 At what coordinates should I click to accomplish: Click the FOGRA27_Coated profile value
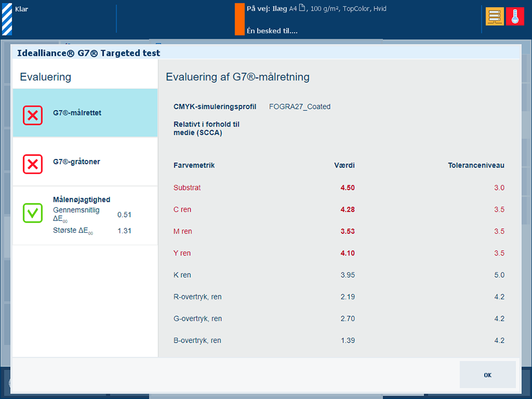point(300,107)
